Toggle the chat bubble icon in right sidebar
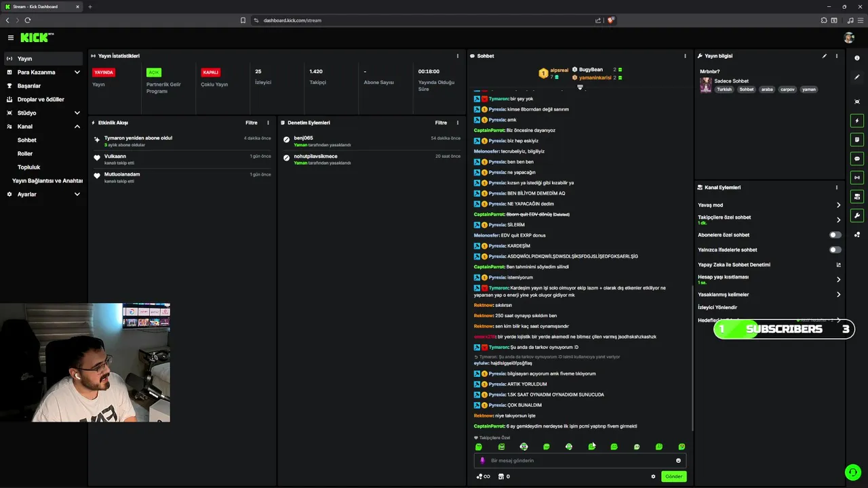Image resolution: width=868 pixels, height=488 pixels. point(857,159)
